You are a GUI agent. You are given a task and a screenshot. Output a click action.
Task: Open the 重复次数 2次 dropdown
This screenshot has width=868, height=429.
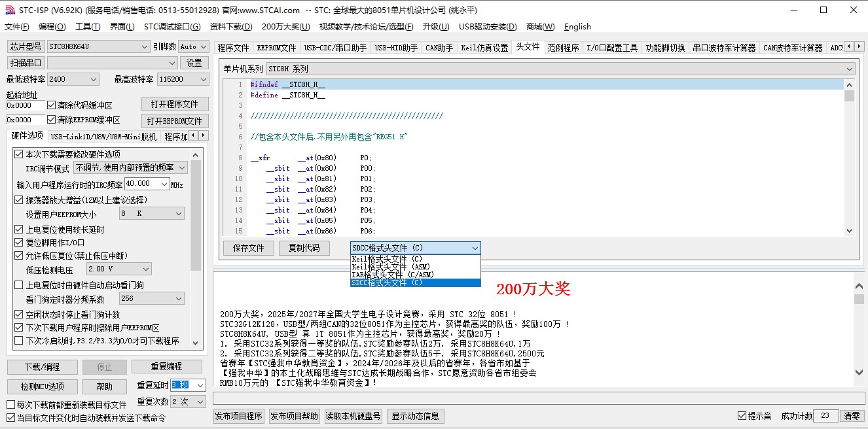(x=189, y=402)
